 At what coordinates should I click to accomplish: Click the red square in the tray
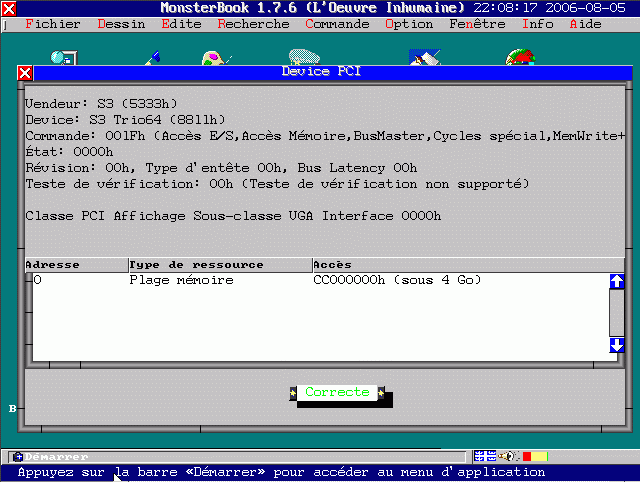(x=526, y=457)
